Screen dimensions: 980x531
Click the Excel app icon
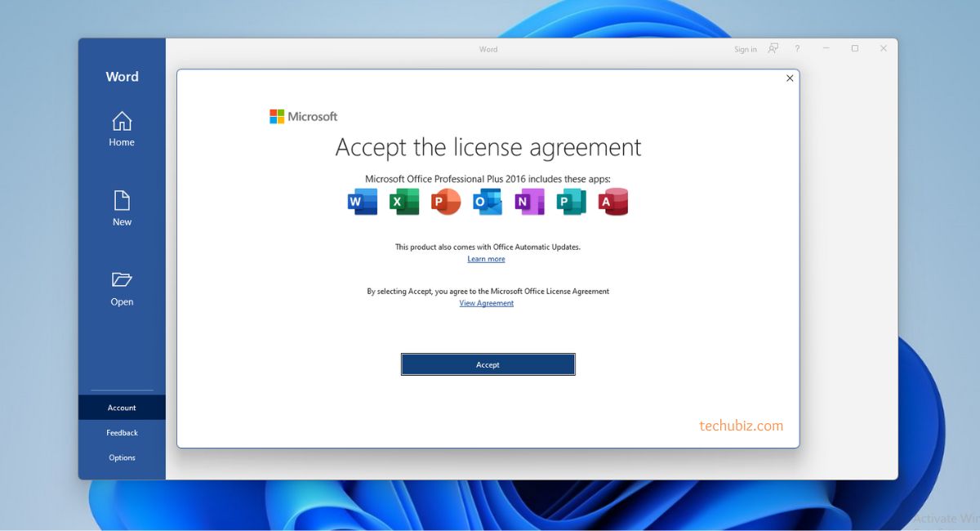tap(404, 202)
